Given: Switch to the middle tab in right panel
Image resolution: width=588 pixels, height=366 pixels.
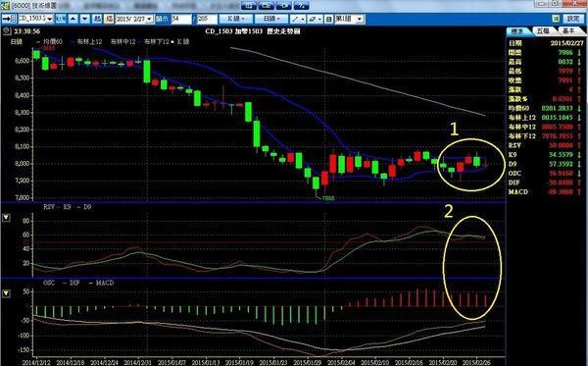Looking at the screenshot, I should coord(543,30).
